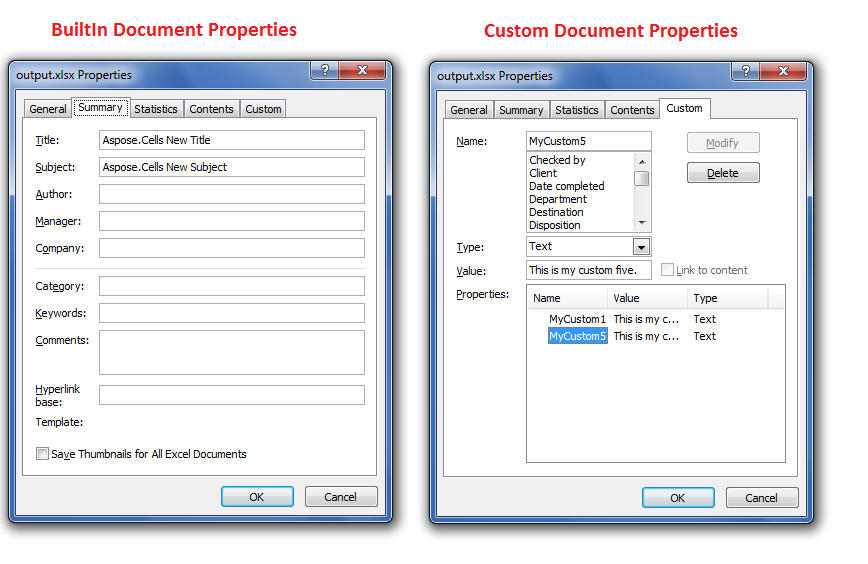Cancel the Summary properties dialog
The height and width of the screenshot is (564, 868).
coord(341,497)
